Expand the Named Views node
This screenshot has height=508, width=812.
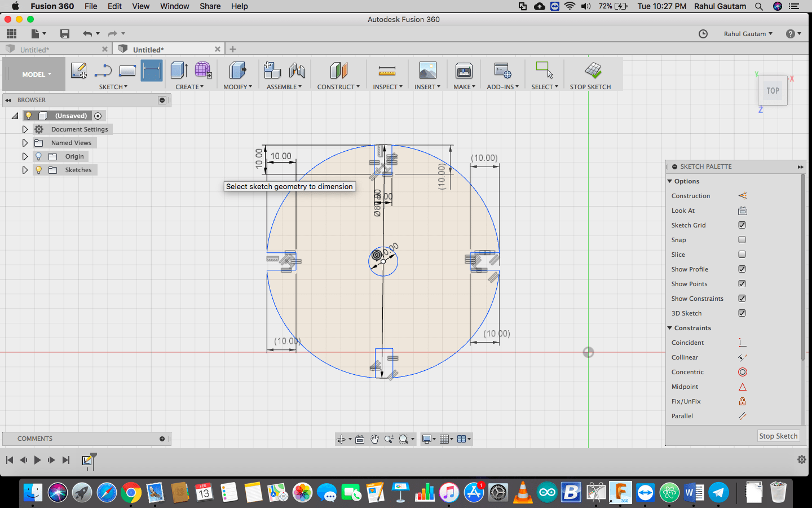click(x=25, y=143)
